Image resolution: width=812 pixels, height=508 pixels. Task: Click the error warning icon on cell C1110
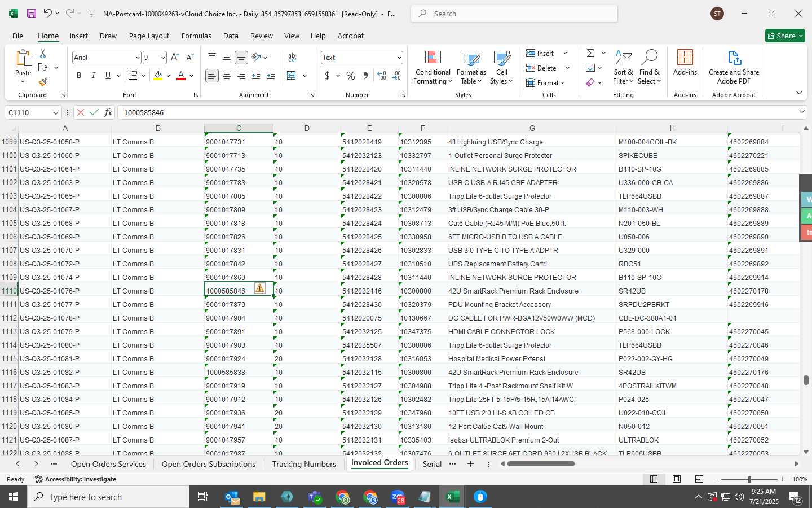click(259, 288)
